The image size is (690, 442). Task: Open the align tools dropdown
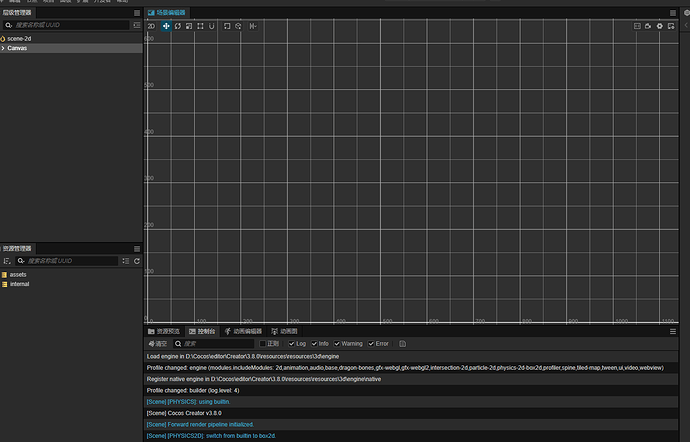[x=253, y=26]
